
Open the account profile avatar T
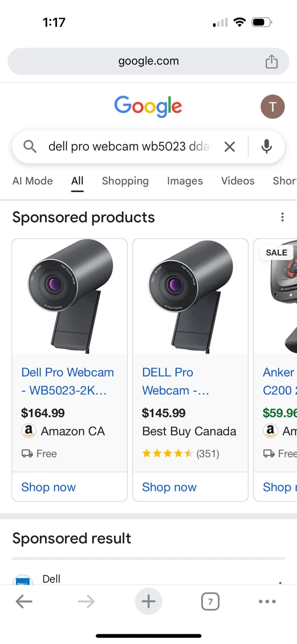[x=272, y=107]
